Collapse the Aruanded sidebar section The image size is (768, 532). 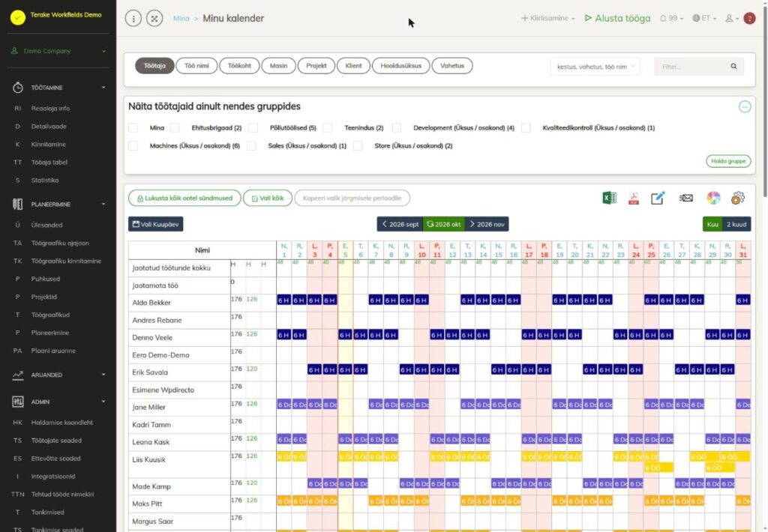click(103, 375)
